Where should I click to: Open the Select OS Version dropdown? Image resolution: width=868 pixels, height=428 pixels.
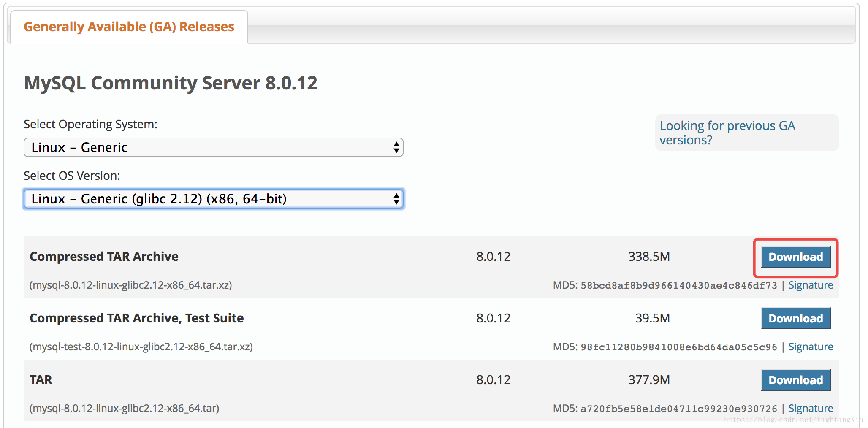[214, 199]
